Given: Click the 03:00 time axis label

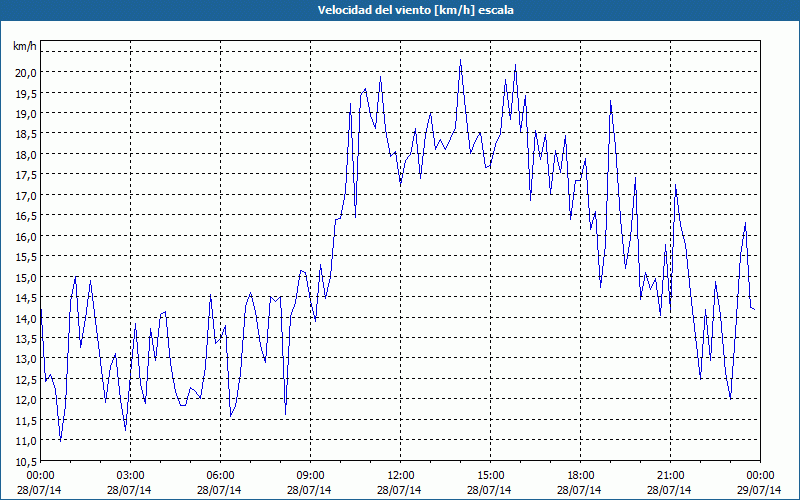Looking at the screenshot, I should click(x=131, y=476).
